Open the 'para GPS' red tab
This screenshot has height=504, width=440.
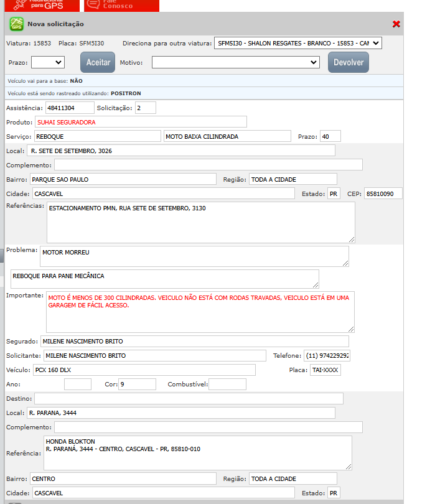coord(42,6)
